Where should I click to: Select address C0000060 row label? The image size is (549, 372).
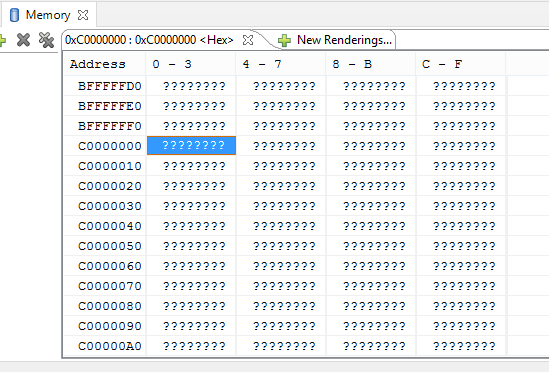point(110,266)
